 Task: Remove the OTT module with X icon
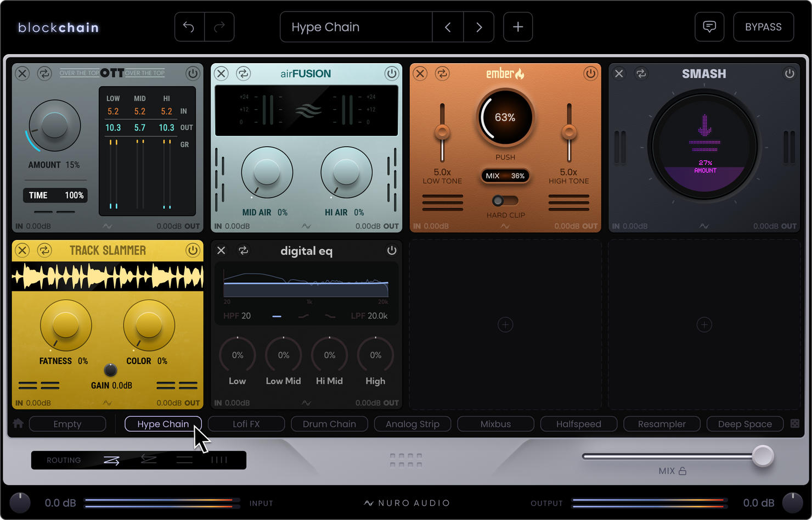pyautogui.click(x=22, y=74)
